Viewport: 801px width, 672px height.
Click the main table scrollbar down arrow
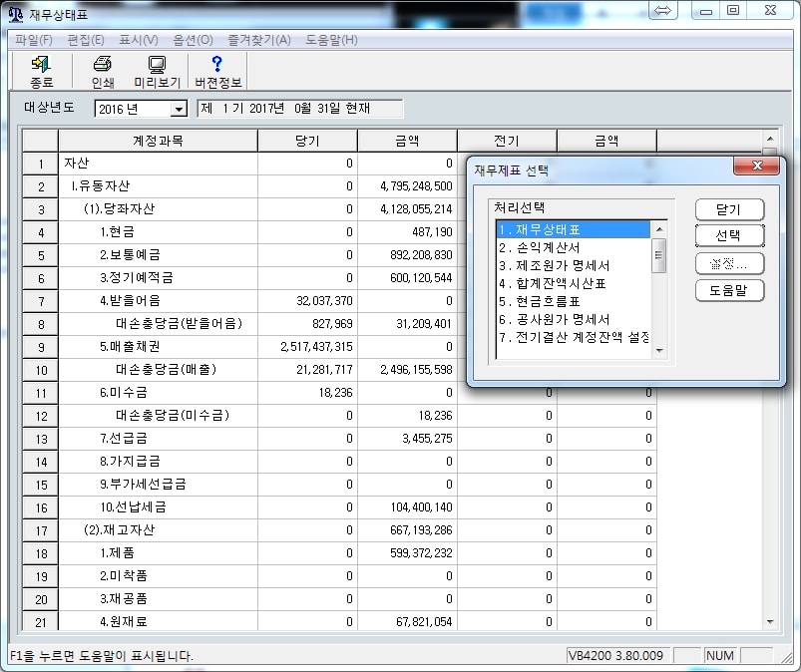(769, 621)
